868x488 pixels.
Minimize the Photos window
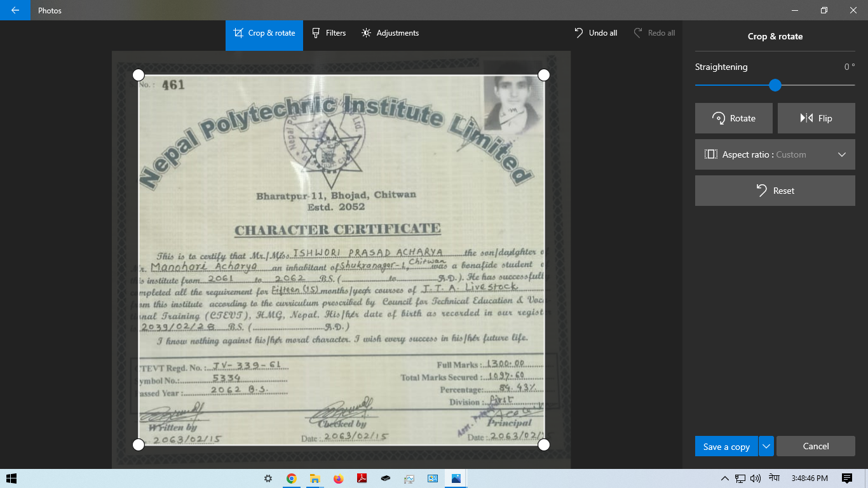click(795, 10)
